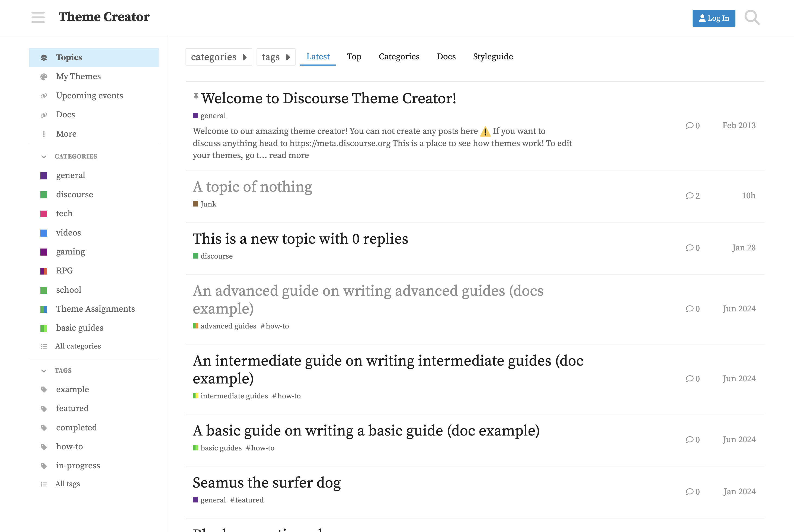Open the discourse category in sidebar
This screenshot has width=794, height=532.
tap(94, 195)
